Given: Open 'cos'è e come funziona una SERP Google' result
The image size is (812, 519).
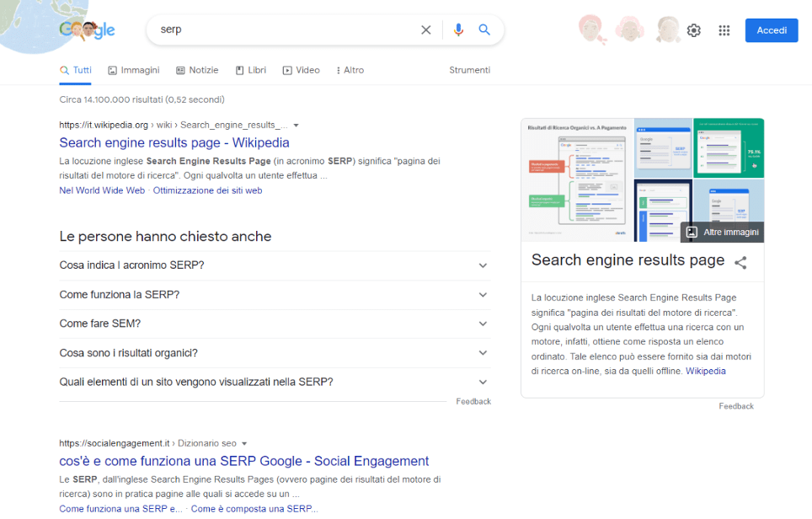Looking at the screenshot, I should (244, 461).
